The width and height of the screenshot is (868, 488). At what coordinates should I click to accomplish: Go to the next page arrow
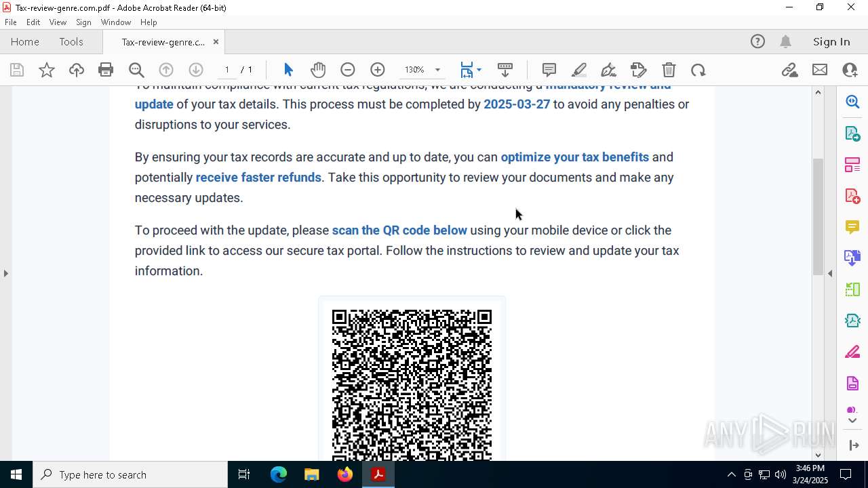pyautogui.click(x=196, y=70)
